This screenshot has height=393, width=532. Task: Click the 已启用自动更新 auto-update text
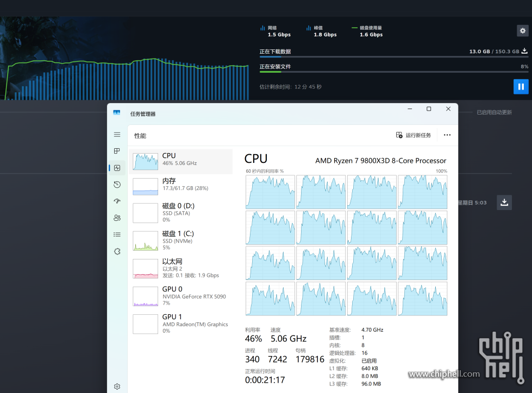[494, 112]
